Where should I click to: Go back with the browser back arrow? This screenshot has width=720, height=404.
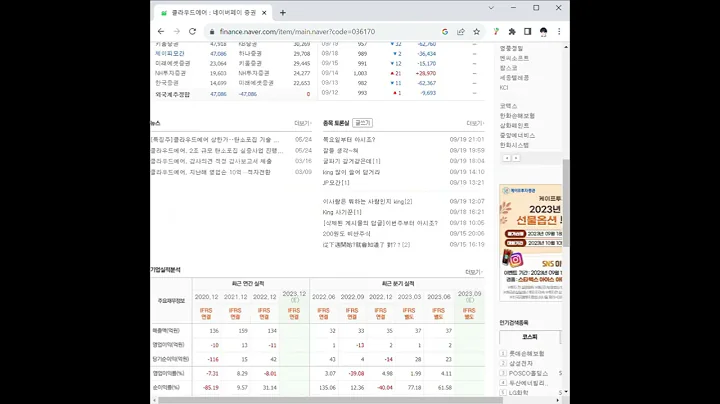point(161,32)
